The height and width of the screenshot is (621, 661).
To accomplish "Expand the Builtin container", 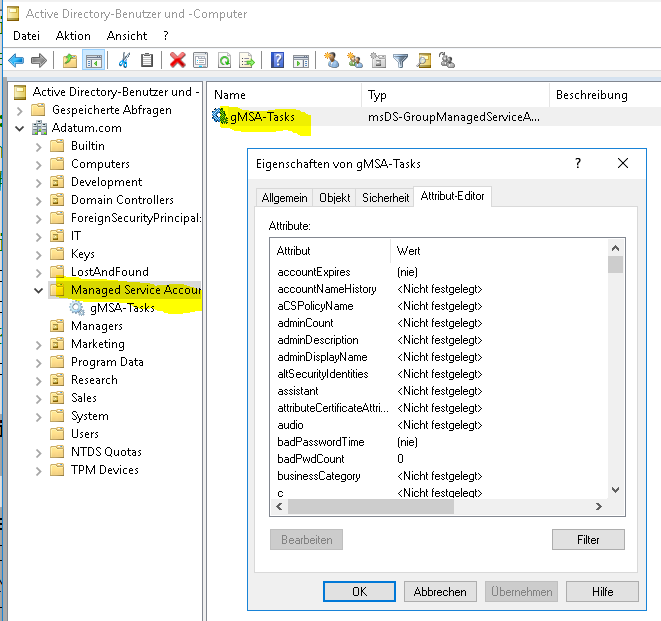I will pos(38,147).
